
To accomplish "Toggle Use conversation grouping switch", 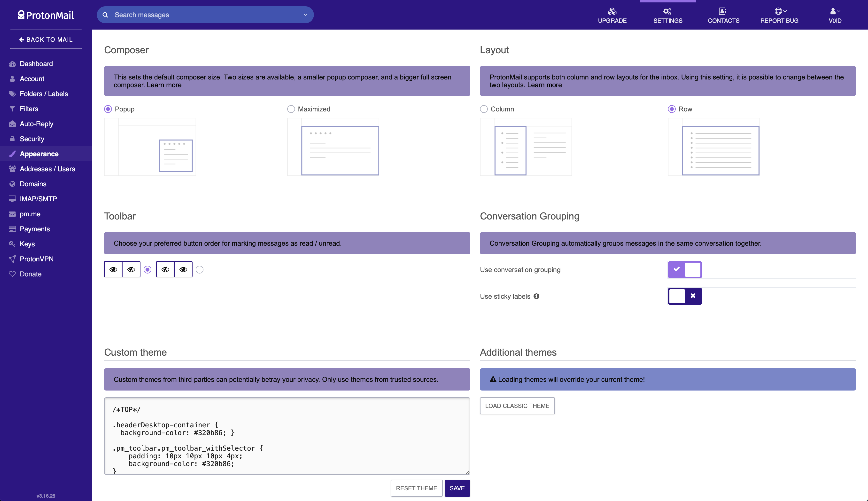I will click(684, 269).
